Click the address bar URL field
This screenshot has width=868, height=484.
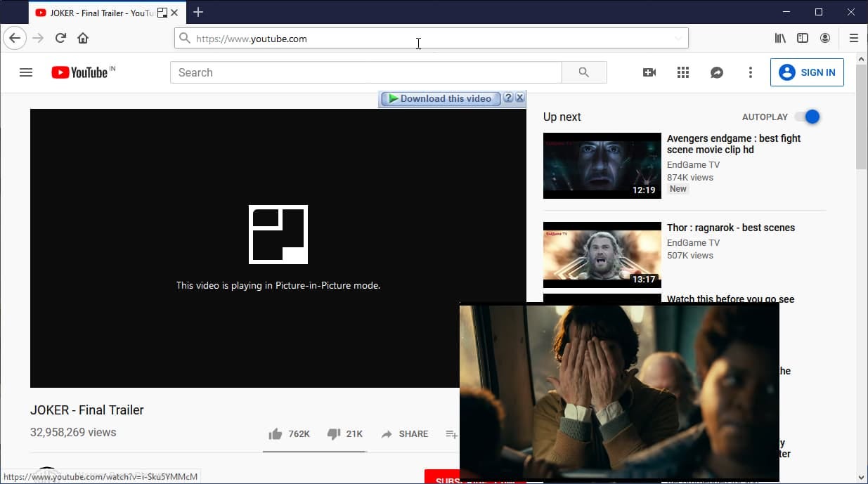tap(432, 39)
